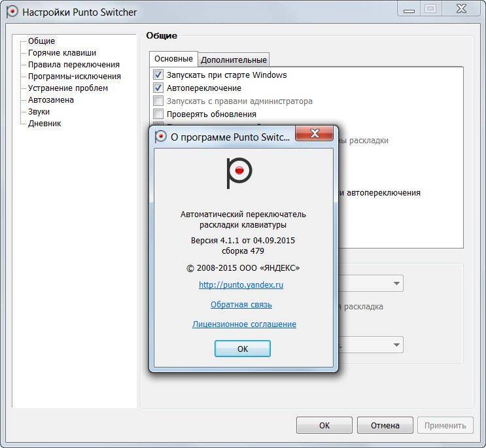
Task: Select 'Общие' in the settings tree
Action: tap(41, 41)
